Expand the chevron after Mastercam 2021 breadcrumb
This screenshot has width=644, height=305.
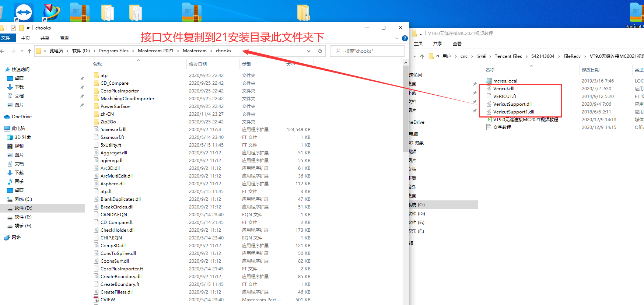(178, 51)
